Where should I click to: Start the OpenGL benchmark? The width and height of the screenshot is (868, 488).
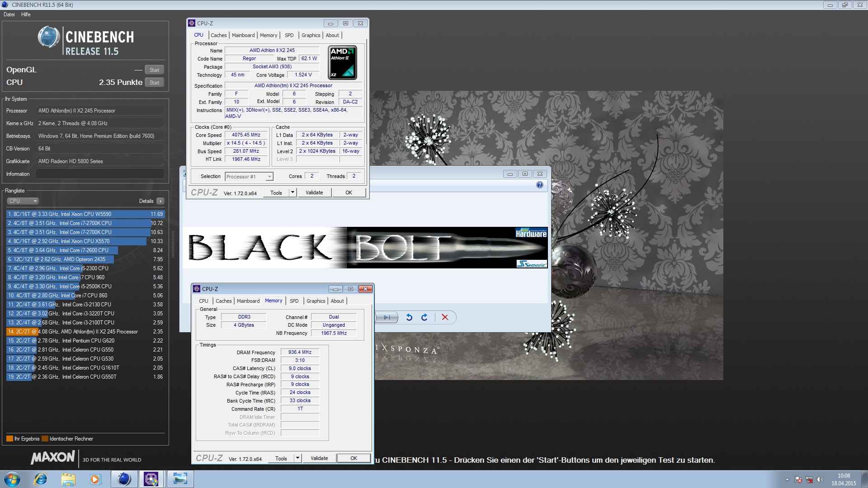coord(155,70)
